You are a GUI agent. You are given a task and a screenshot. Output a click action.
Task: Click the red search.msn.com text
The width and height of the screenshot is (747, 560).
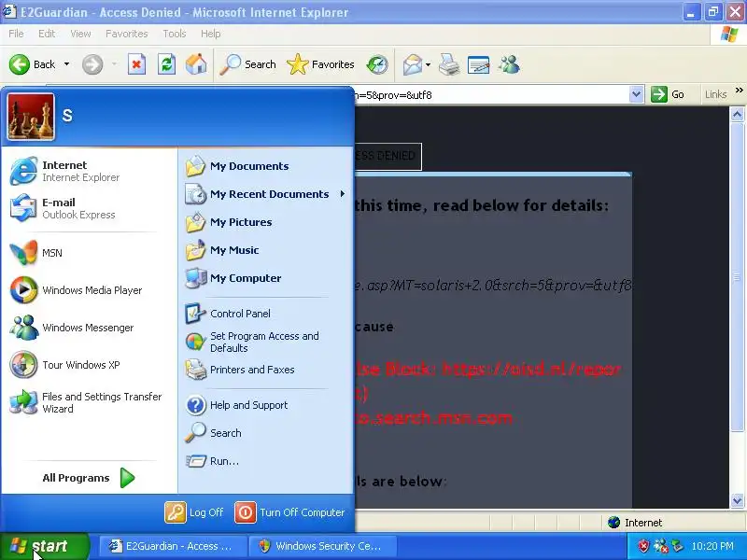433,417
